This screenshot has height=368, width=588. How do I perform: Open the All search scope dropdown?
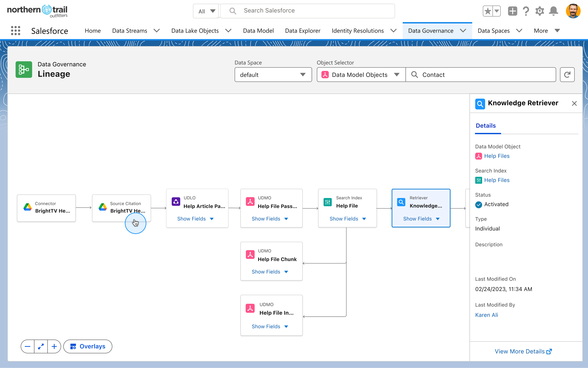[x=207, y=11]
